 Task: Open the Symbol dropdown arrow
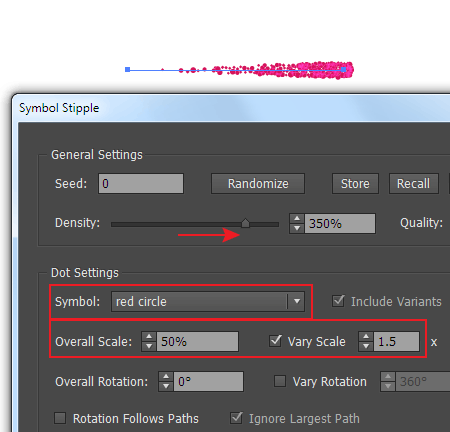coord(296,301)
